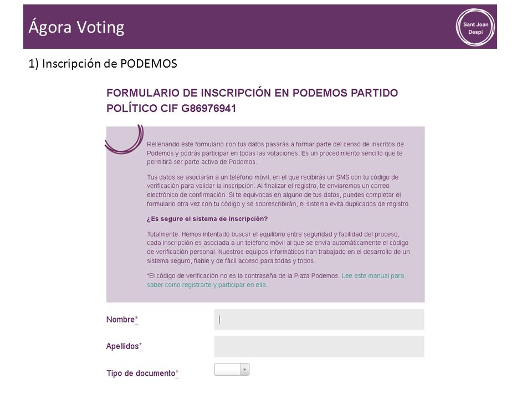This screenshot has height=399, width=532.
Task: Click the Ágora Voting header title
Action: [76, 27]
